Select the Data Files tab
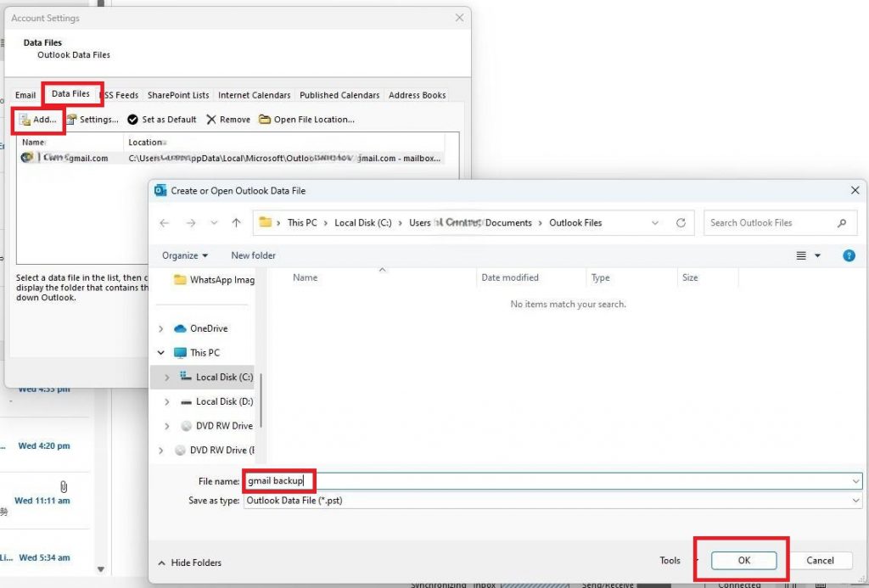 (70, 93)
